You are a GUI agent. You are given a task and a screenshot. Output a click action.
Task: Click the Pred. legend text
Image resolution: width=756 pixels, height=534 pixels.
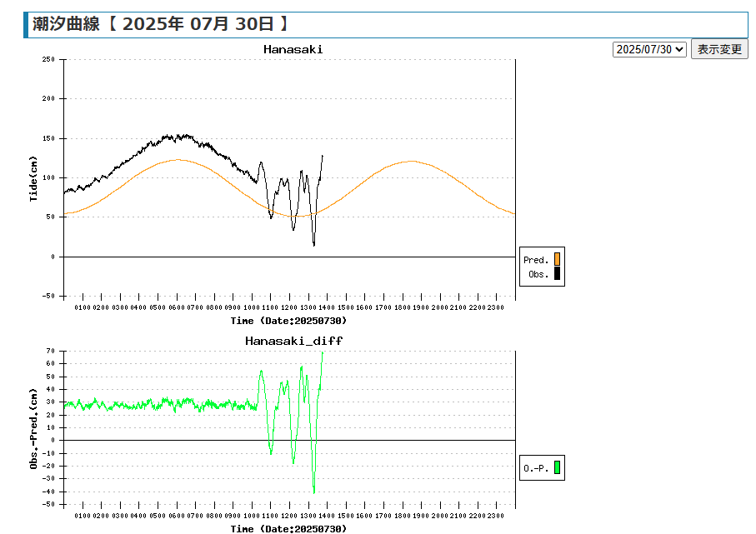point(536,260)
